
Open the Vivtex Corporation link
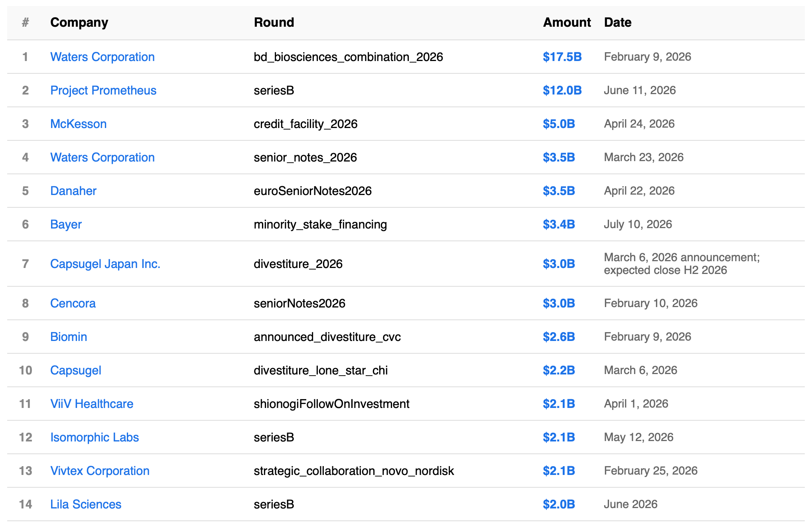[100, 471]
